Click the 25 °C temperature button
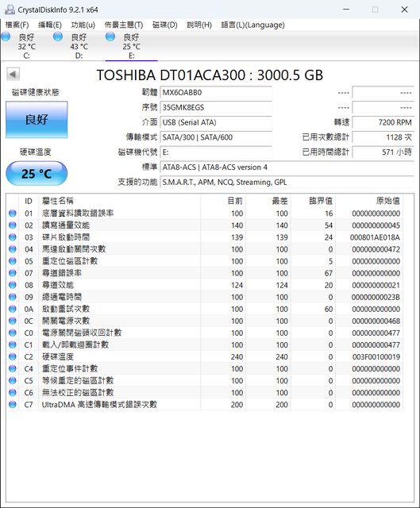Viewport: 420px width, 508px height. (37, 174)
